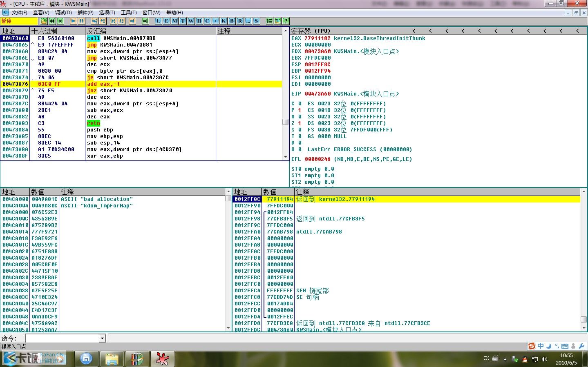Click the 反汇编 column header
The width and height of the screenshot is (588, 367).
(151, 31)
